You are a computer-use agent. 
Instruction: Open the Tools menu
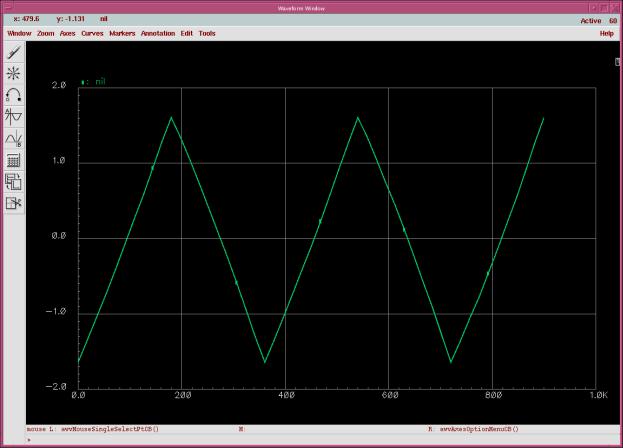point(207,33)
